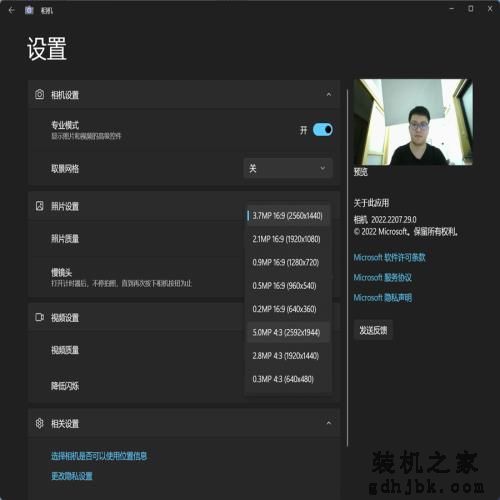Click the 视频设置 header text
The width and height of the screenshot is (500, 500).
(x=65, y=318)
